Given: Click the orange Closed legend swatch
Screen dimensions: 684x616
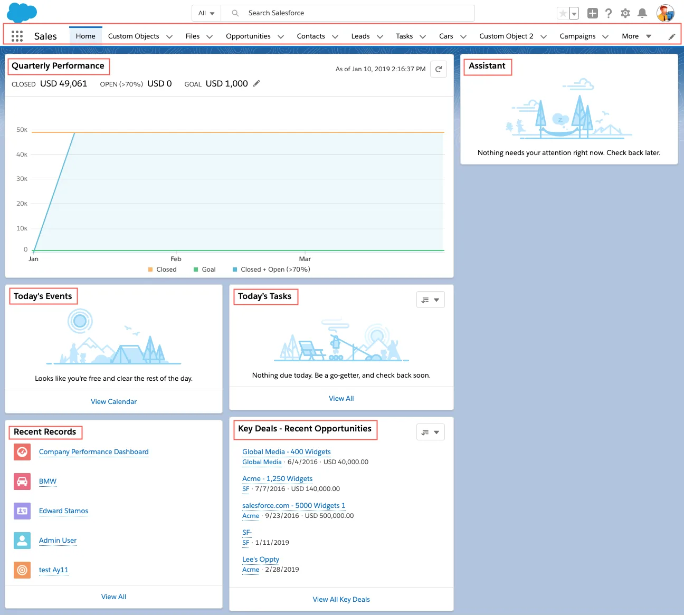Looking at the screenshot, I should pos(150,269).
